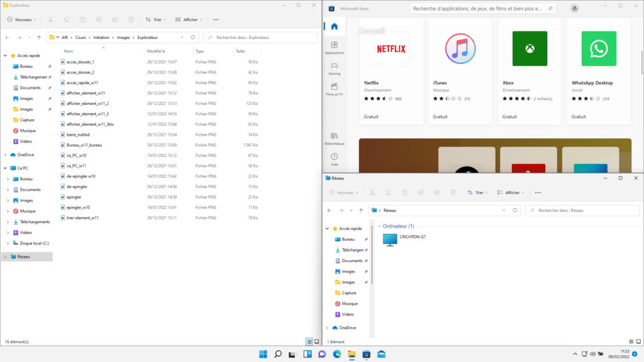Open the Gaming section in Microsoft Store
644x362 pixels.
(334, 68)
